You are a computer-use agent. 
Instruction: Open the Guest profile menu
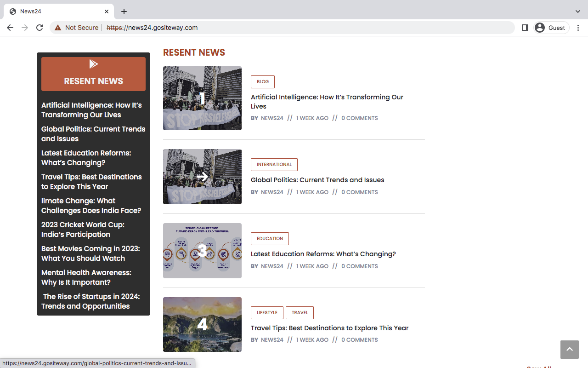coord(552,28)
